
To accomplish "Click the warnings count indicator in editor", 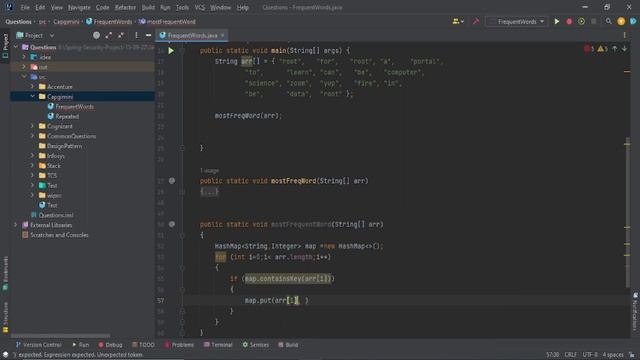I will (602, 49).
